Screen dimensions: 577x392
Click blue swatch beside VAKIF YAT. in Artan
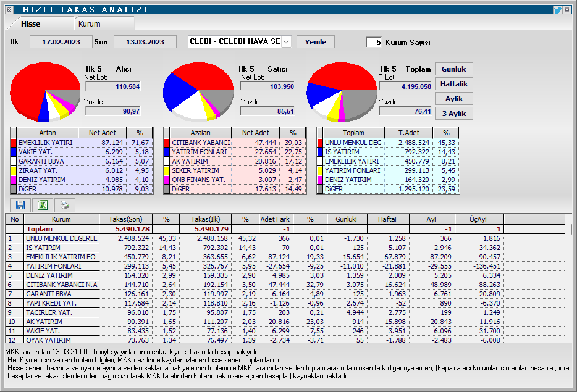[14, 152]
